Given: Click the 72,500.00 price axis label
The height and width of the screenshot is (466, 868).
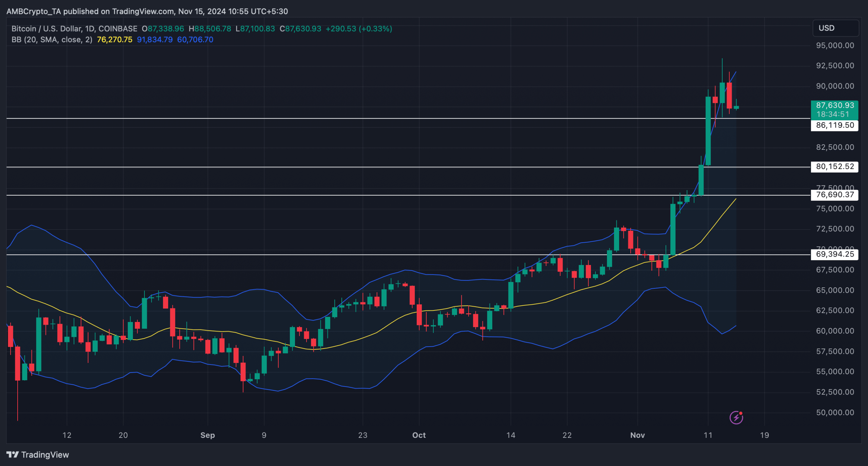Looking at the screenshot, I should pyautogui.click(x=835, y=229).
